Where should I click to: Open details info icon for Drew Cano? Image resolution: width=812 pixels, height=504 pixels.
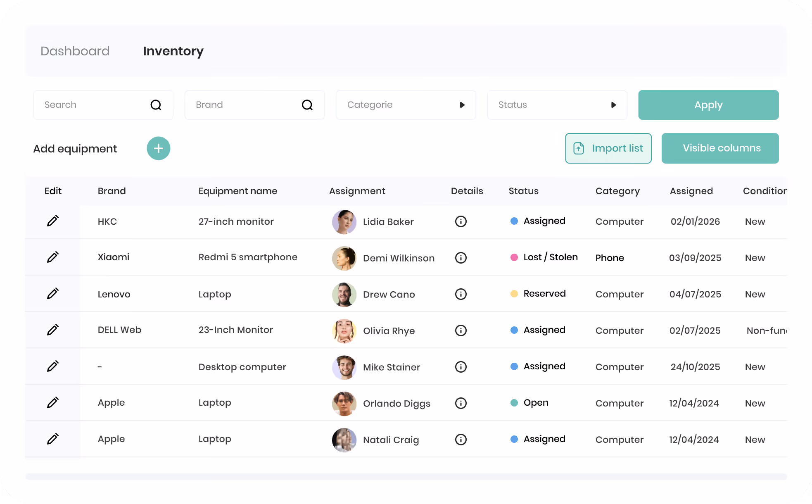pyautogui.click(x=461, y=294)
